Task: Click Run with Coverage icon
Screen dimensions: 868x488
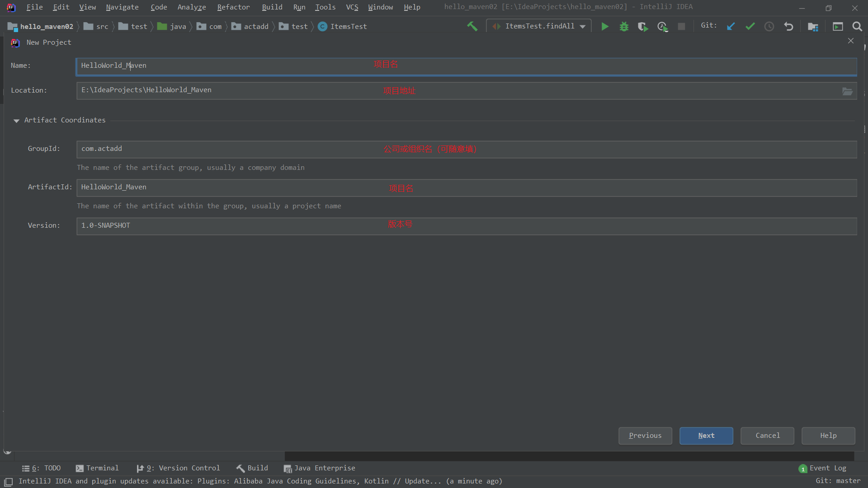Action: 643,27
